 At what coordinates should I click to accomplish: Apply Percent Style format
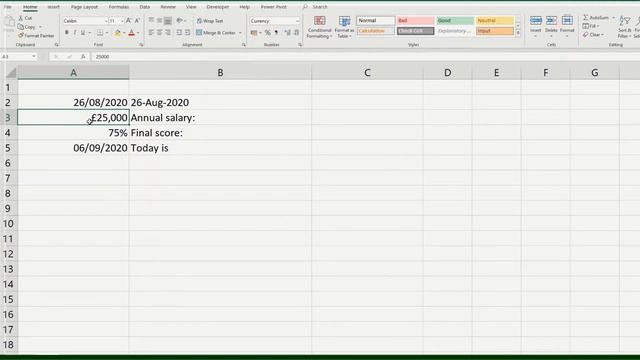coord(267,33)
